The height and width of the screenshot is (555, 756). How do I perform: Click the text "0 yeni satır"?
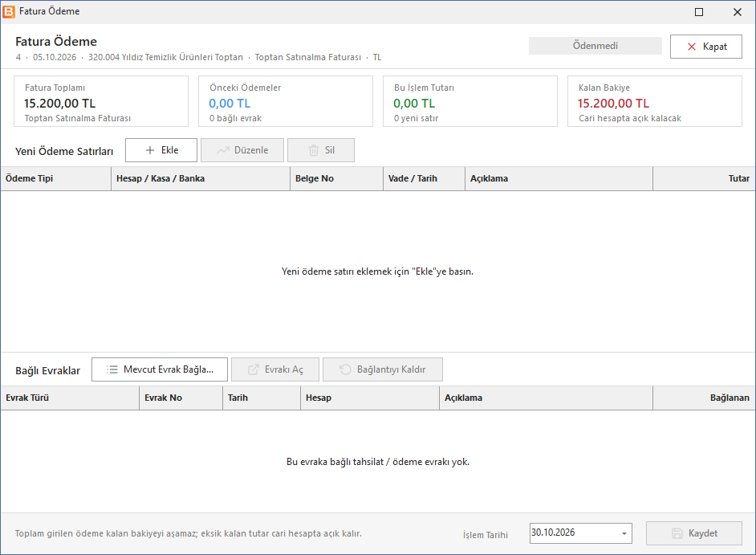coord(416,118)
